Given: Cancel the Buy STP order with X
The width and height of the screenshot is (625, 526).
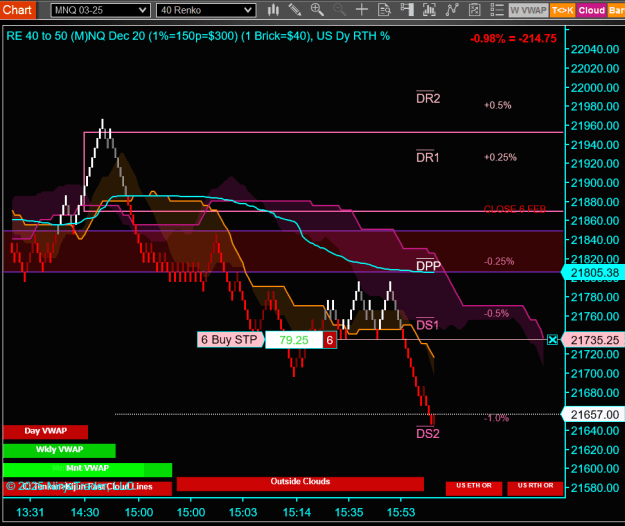Looking at the screenshot, I should tap(552, 340).
